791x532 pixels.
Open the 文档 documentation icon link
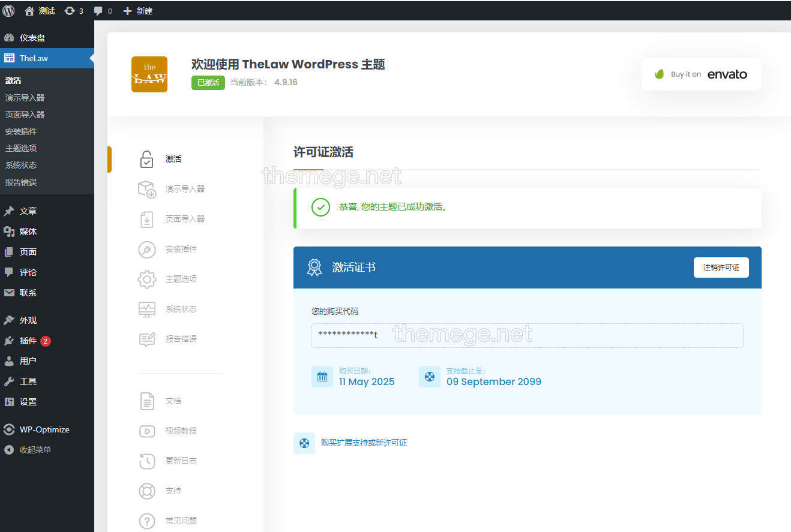[x=147, y=401]
